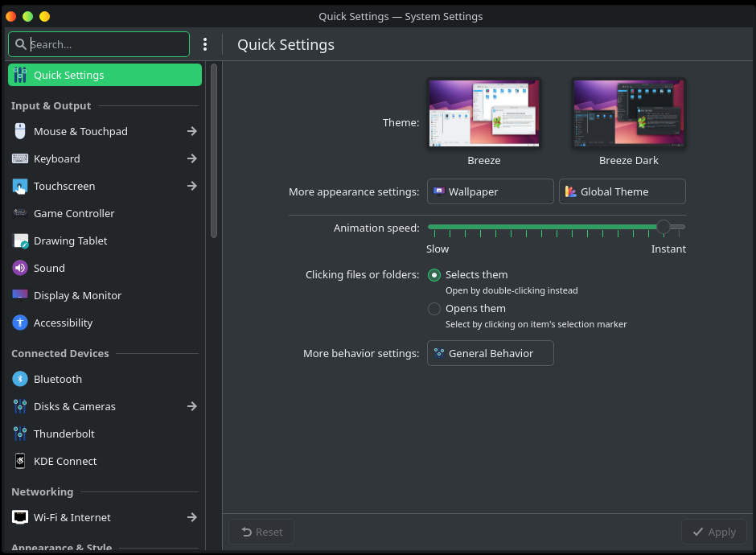
Task: Click the Thunderbolt icon in sidebar
Action: point(20,434)
